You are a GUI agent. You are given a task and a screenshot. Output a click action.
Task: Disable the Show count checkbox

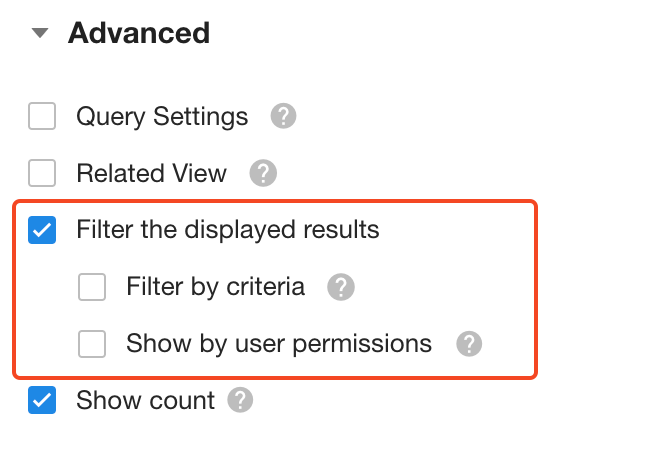[x=42, y=402]
